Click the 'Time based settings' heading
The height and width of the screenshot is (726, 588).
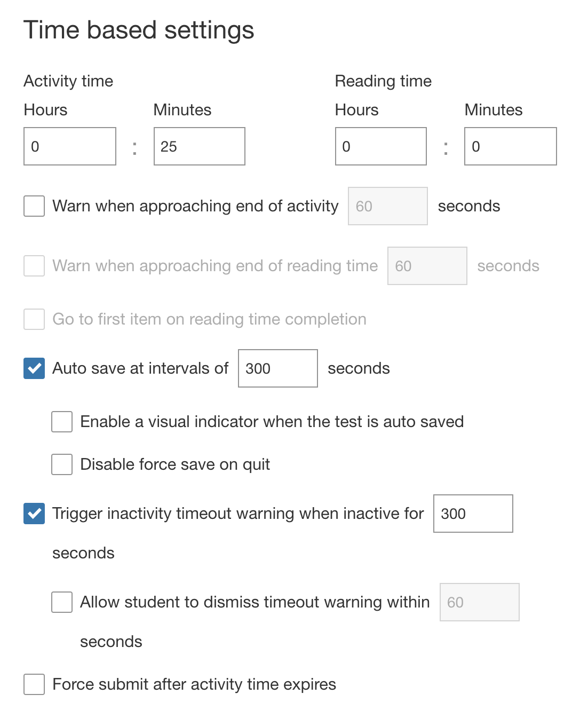[139, 30]
